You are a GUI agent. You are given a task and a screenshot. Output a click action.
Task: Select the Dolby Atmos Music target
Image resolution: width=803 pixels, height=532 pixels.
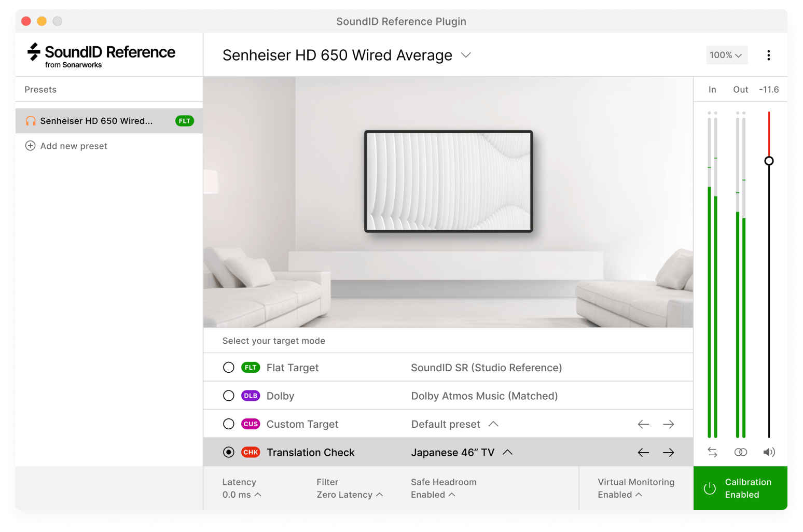click(x=229, y=395)
